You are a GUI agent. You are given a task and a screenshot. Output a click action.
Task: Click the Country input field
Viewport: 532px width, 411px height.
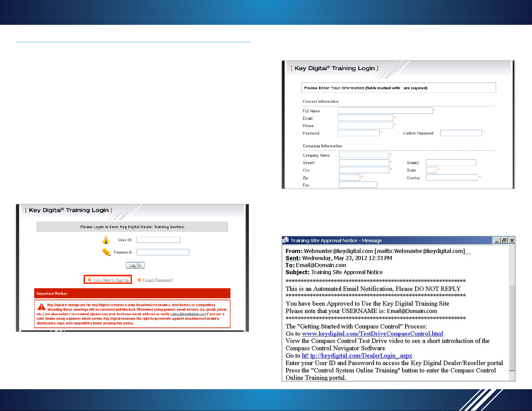coord(451,177)
